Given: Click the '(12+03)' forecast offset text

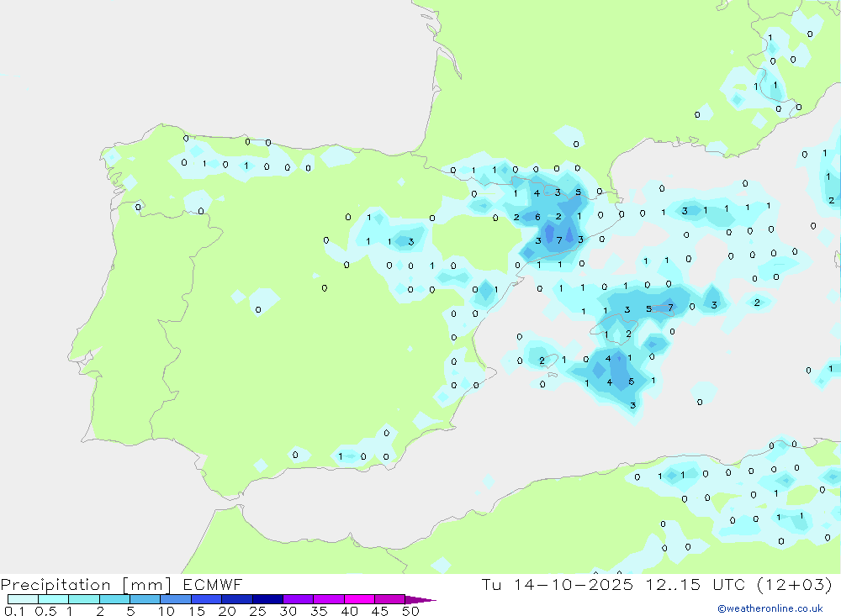Looking at the screenshot, I should pyautogui.click(x=795, y=584).
